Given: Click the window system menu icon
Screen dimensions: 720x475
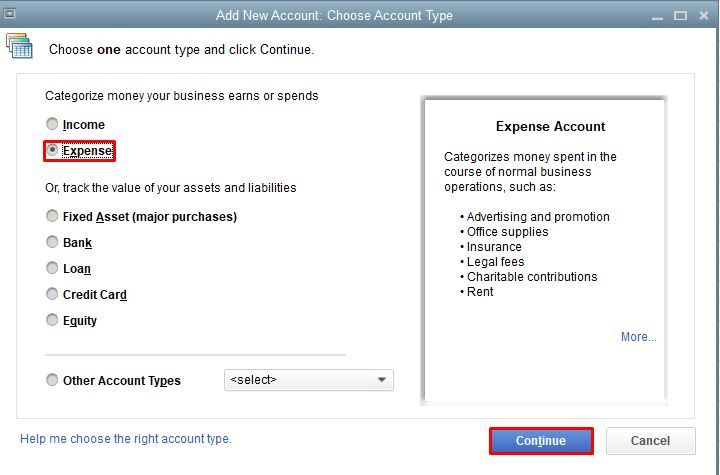Looking at the screenshot, I should (10, 14).
